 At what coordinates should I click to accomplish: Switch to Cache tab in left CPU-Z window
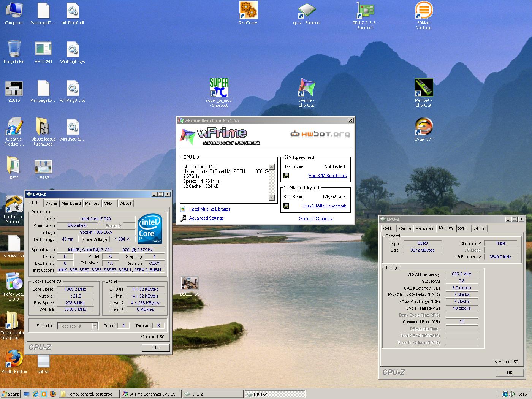51,203
